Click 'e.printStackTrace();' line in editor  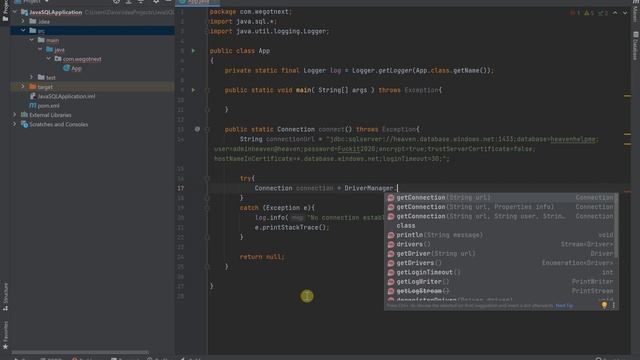(x=292, y=227)
